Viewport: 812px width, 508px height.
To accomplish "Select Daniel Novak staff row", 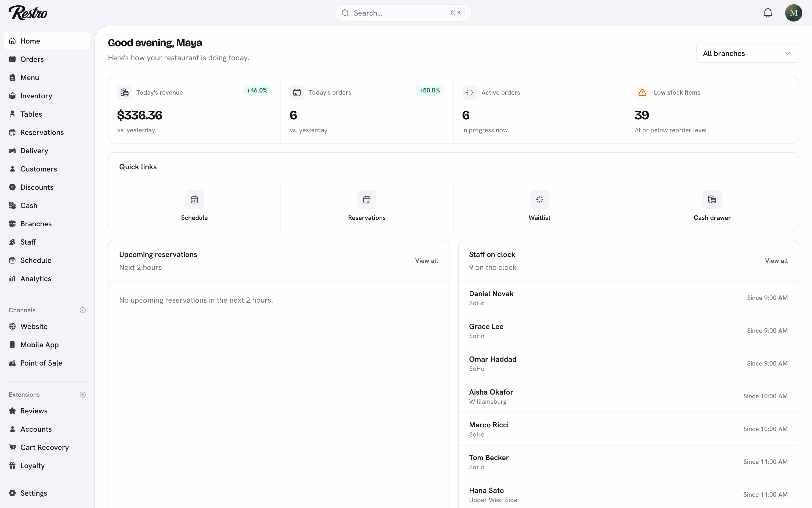I will pos(628,298).
